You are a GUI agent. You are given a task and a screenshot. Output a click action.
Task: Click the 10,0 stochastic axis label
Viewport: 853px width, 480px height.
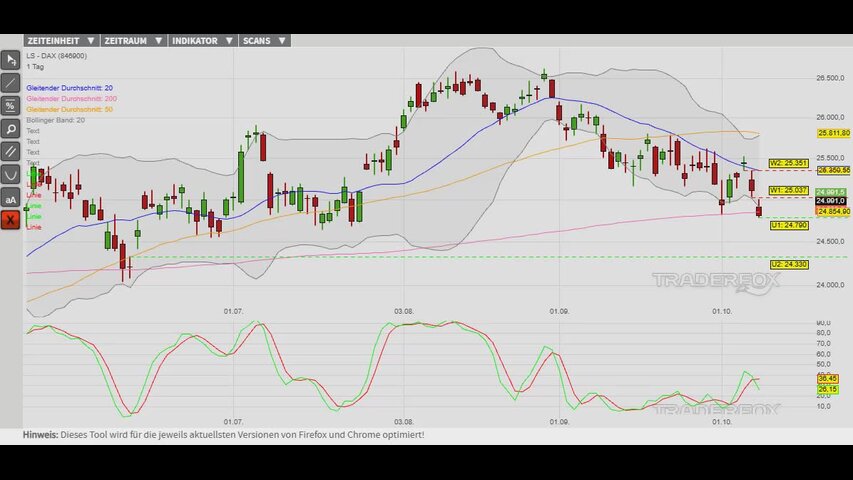824,406
